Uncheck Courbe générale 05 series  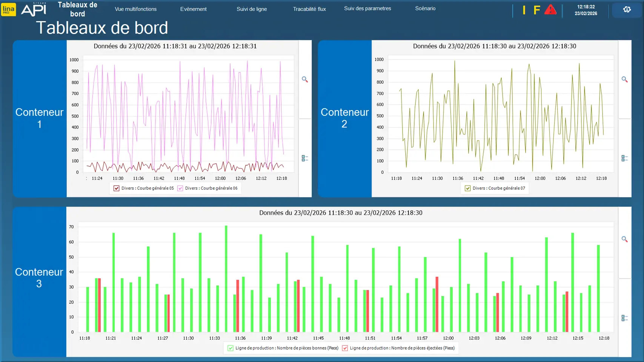(117, 188)
